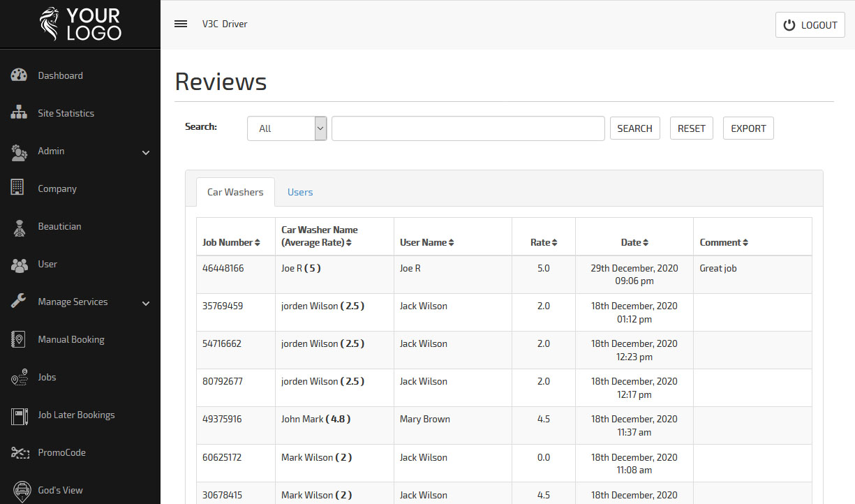
Task: Open Dashboard menu item
Action: 80,75
